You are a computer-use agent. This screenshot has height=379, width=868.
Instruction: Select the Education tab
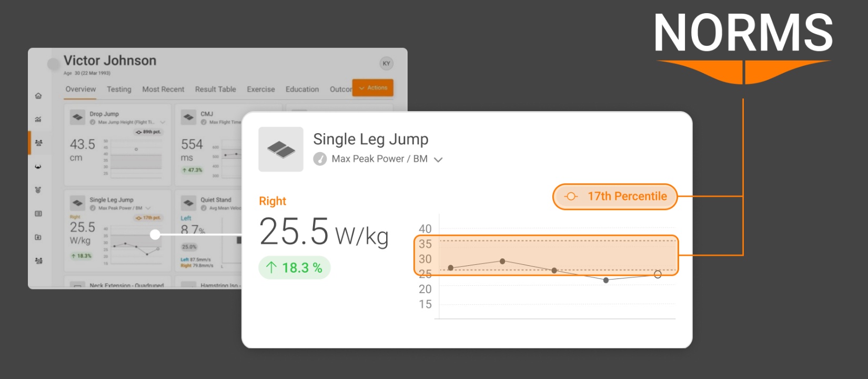pyautogui.click(x=302, y=89)
